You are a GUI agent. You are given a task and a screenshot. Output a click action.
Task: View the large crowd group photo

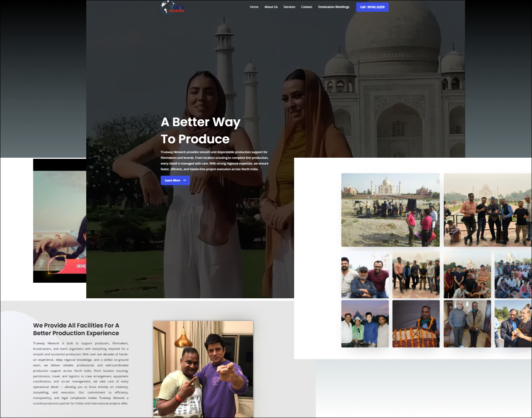(x=513, y=274)
